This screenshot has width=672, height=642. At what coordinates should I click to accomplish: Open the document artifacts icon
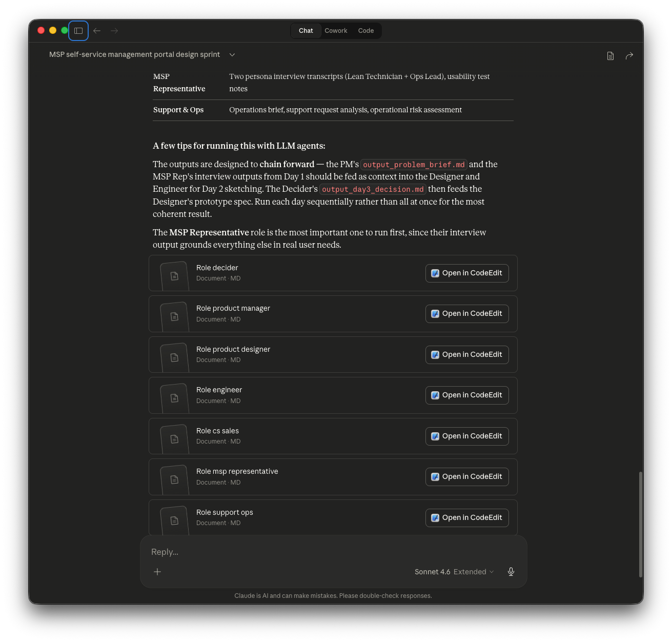tap(610, 56)
